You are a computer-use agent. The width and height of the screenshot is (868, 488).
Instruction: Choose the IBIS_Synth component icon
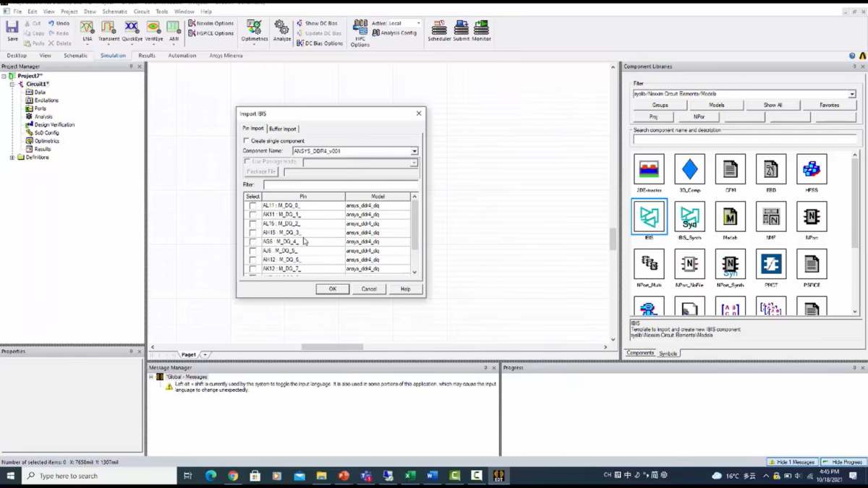[x=689, y=216]
